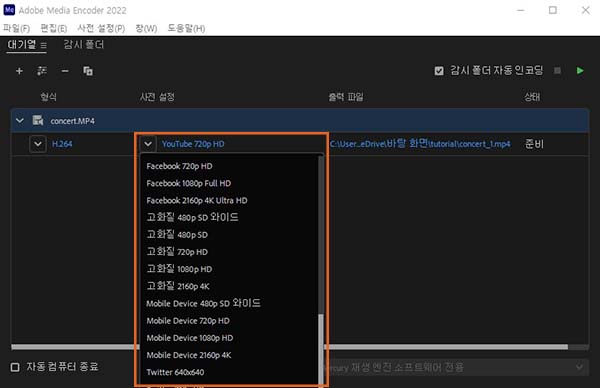Image resolution: width=600 pixels, height=388 pixels.
Task: Collapse the concert.MP4 source row
Action: 20,121
